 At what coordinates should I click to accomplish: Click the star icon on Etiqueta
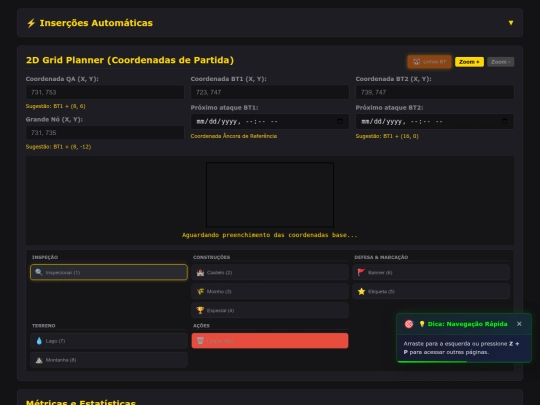pos(361,291)
